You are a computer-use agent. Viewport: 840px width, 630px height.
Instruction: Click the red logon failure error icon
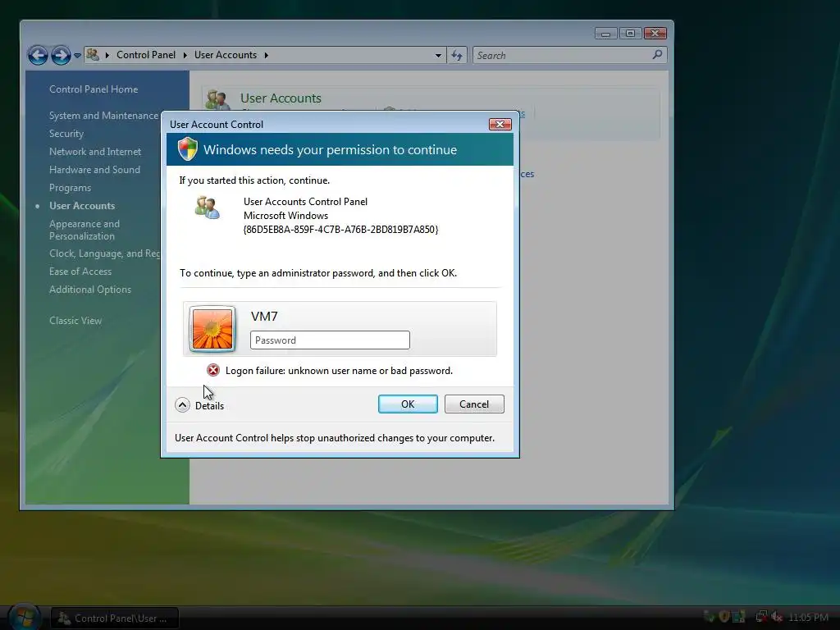(x=213, y=370)
